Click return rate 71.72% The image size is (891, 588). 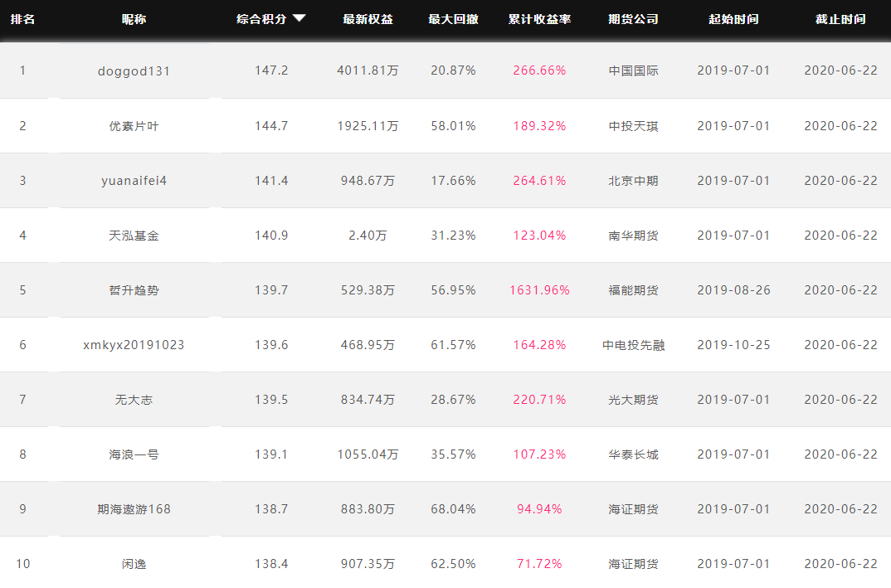539,564
